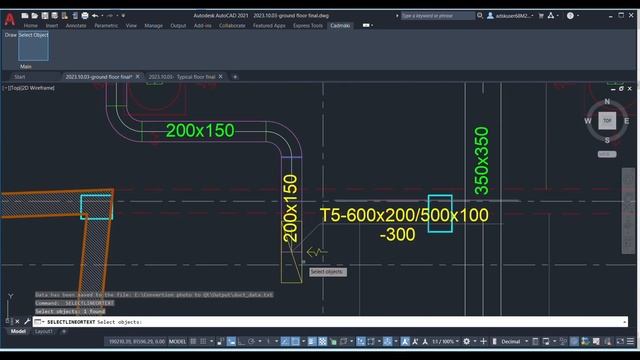Toggle Snap mode in status bar

(x=203, y=341)
